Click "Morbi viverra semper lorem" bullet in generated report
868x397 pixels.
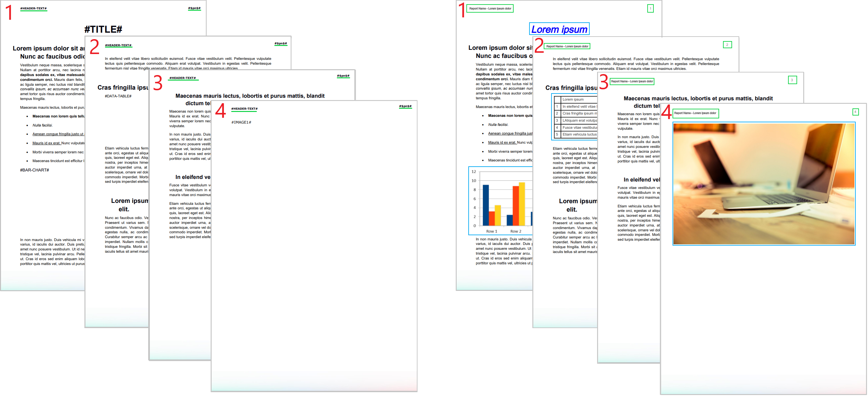click(x=510, y=151)
